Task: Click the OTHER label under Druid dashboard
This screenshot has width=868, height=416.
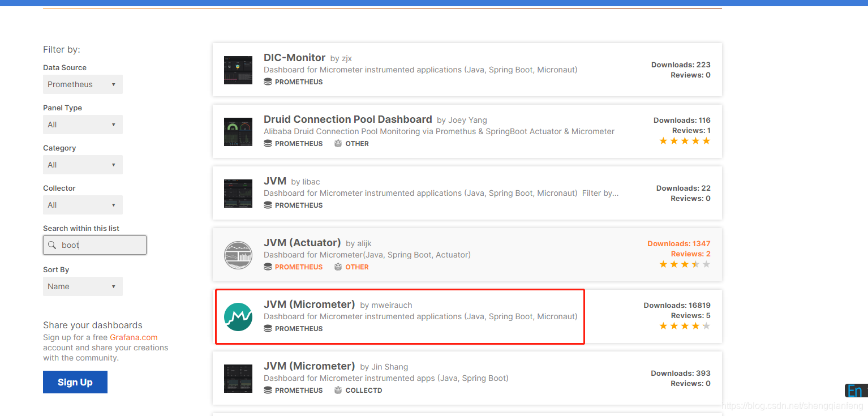Action: pos(357,144)
